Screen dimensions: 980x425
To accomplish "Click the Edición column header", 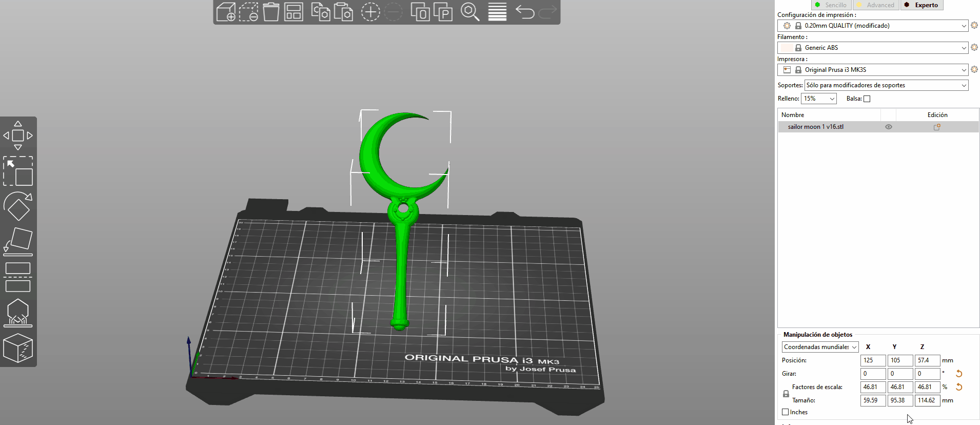I will click(x=937, y=115).
